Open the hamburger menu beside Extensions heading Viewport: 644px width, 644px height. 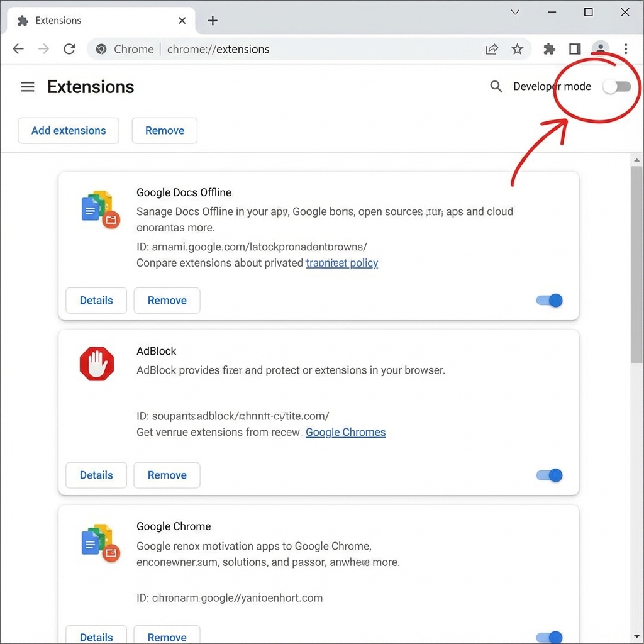(27, 87)
